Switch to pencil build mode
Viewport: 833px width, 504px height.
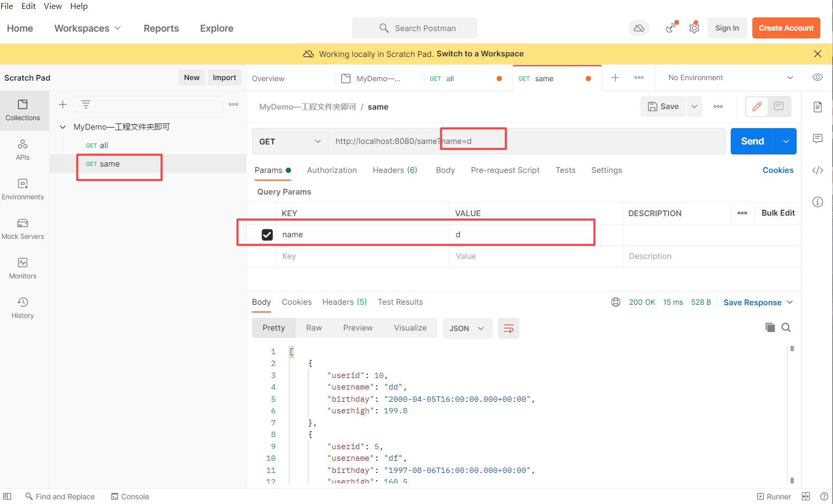point(757,106)
